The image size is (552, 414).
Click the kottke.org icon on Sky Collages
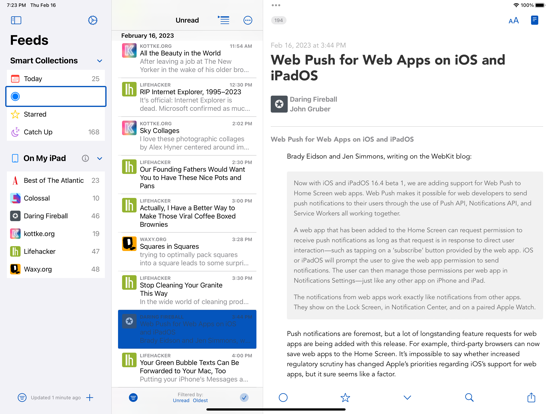(129, 128)
